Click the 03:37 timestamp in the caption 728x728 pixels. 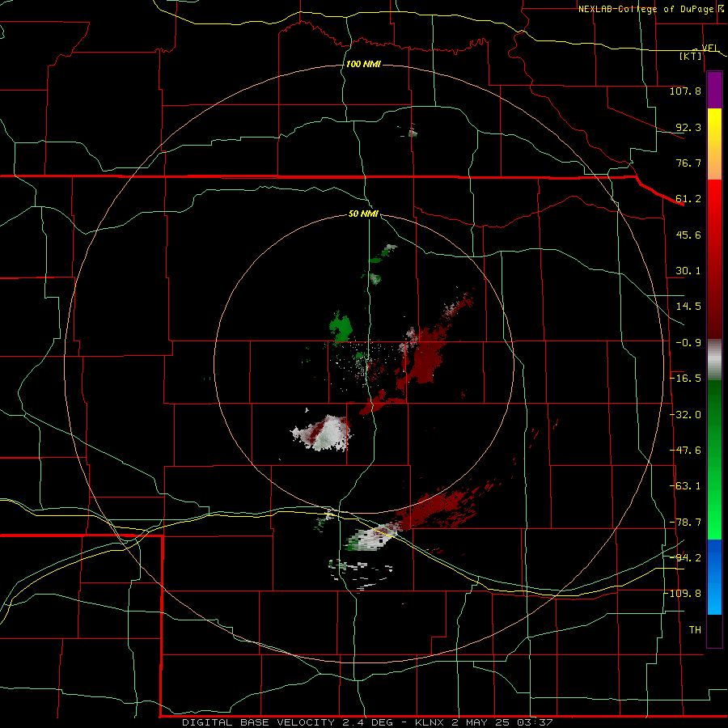point(536,722)
